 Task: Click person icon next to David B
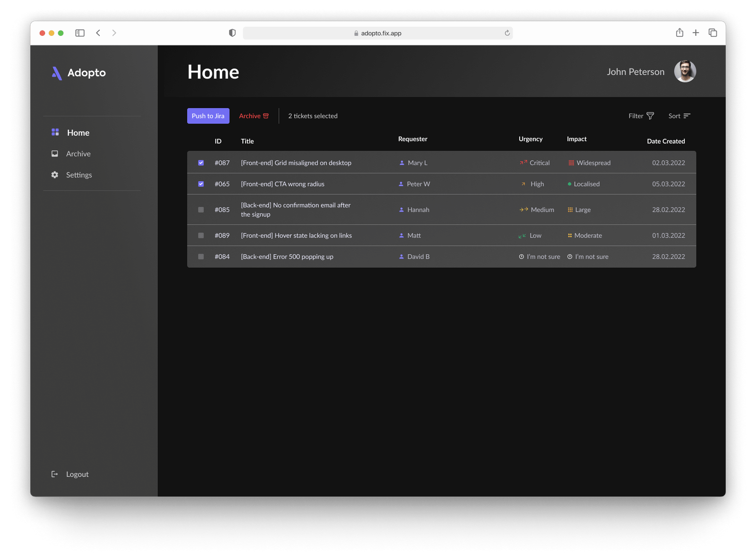(402, 257)
